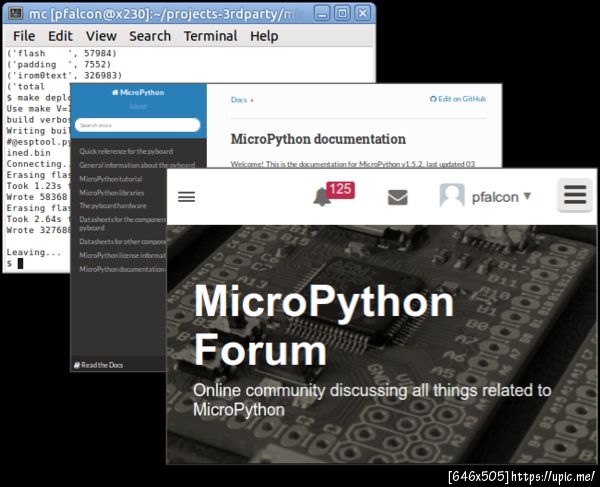Click the terminal prompt cursor
This screenshot has height=487, width=600.
tap(20, 263)
